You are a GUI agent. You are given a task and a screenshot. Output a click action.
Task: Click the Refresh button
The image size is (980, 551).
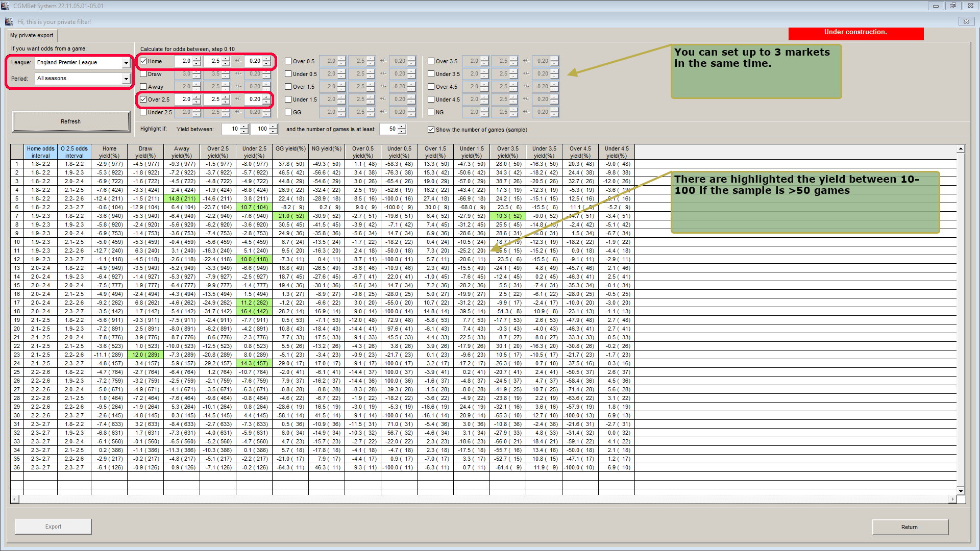click(x=70, y=121)
